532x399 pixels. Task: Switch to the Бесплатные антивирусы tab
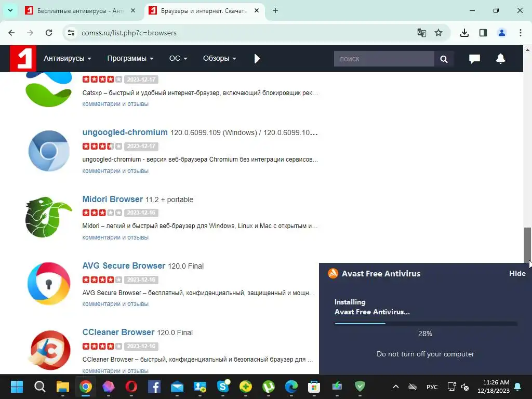[79, 11]
